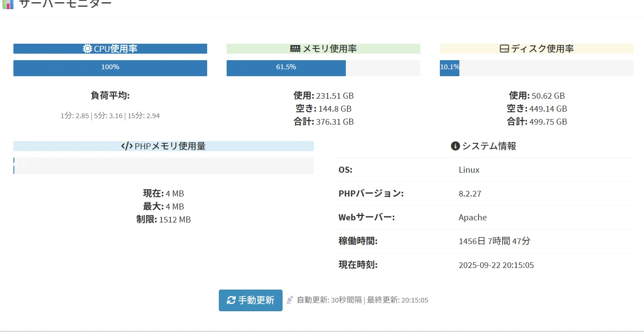Click the Webサーバー Apache value
This screenshot has width=644, height=332.
click(472, 217)
